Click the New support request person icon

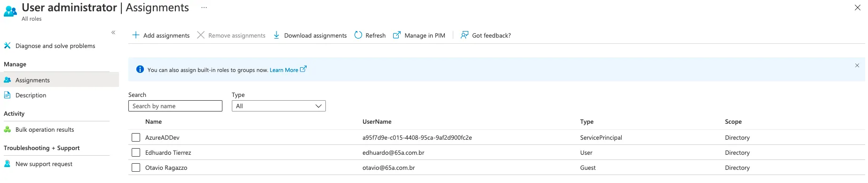8,164
